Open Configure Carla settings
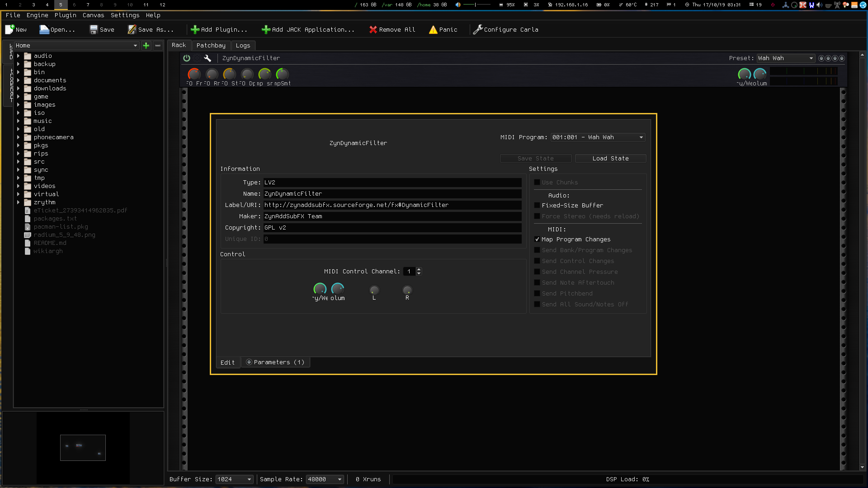Image resolution: width=868 pixels, height=488 pixels. [x=505, y=30]
